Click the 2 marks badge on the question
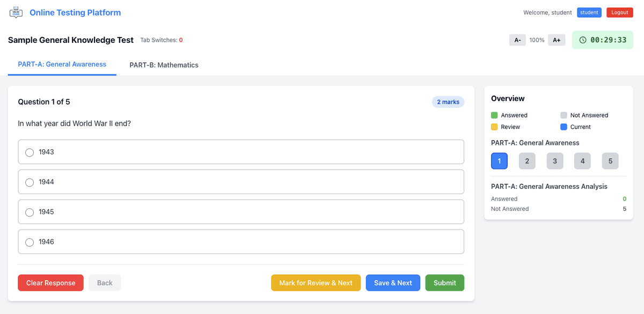Screen dimensions: 644x314 pyautogui.click(x=448, y=101)
